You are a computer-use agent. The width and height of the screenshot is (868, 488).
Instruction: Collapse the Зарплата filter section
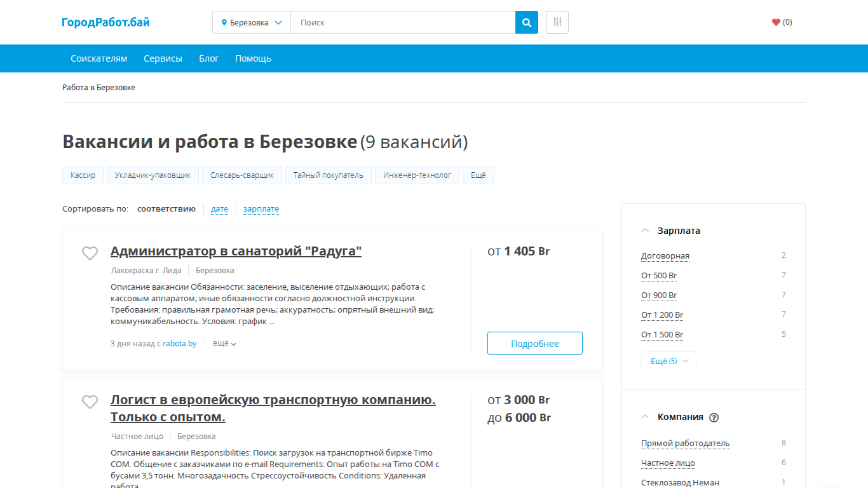pos(645,231)
